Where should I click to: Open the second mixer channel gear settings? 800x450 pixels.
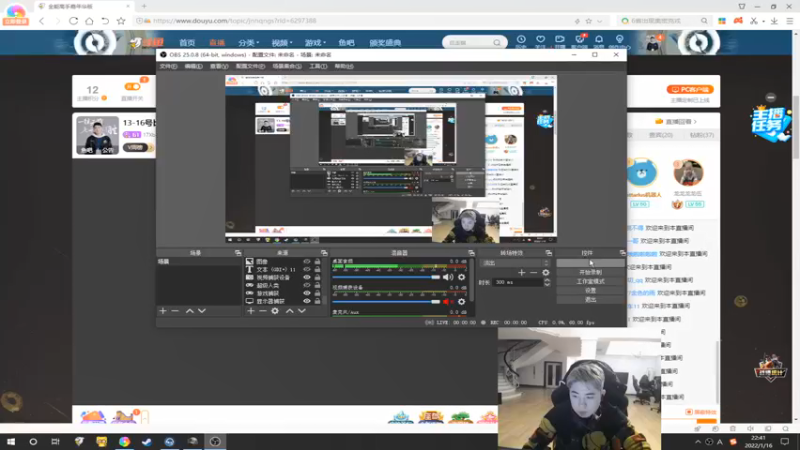462,302
